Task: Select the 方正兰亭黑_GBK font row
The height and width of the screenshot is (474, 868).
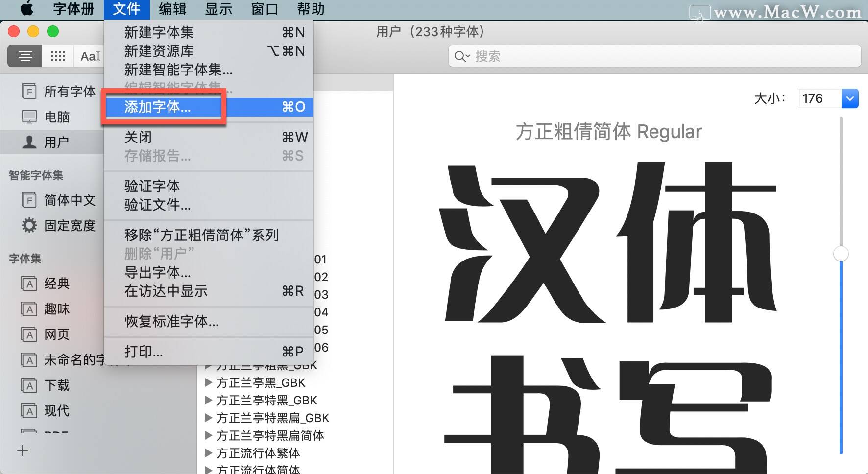Action: click(295, 382)
